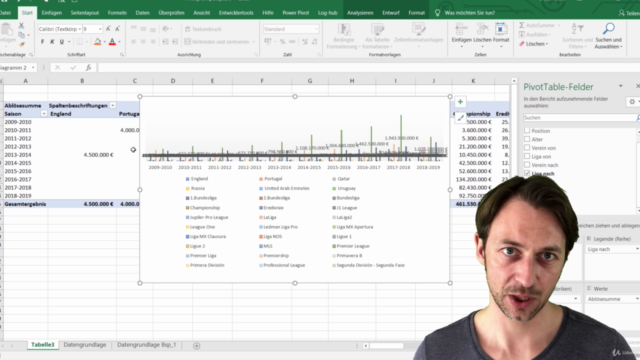Select the Gesamtergebnis row label
640x360 pixels.
click(x=25, y=204)
